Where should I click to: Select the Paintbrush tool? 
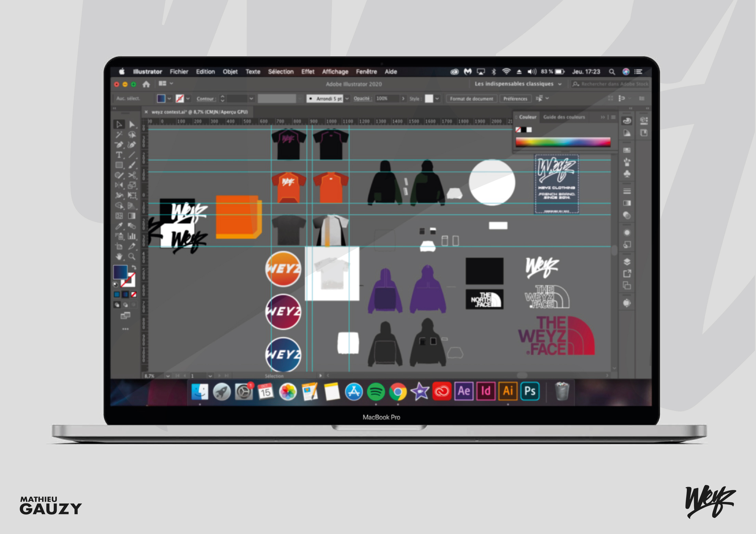(x=132, y=165)
